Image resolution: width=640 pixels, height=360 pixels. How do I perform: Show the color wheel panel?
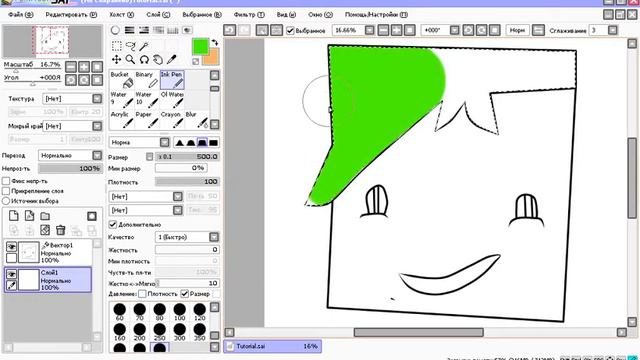pyautogui.click(x=116, y=30)
